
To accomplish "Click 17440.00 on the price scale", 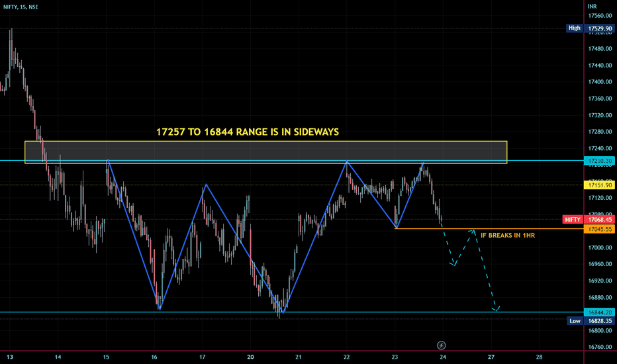I will tap(600, 66).
